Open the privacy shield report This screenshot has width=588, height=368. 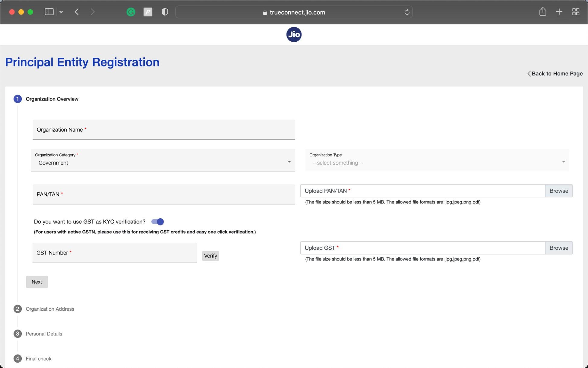tap(165, 12)
